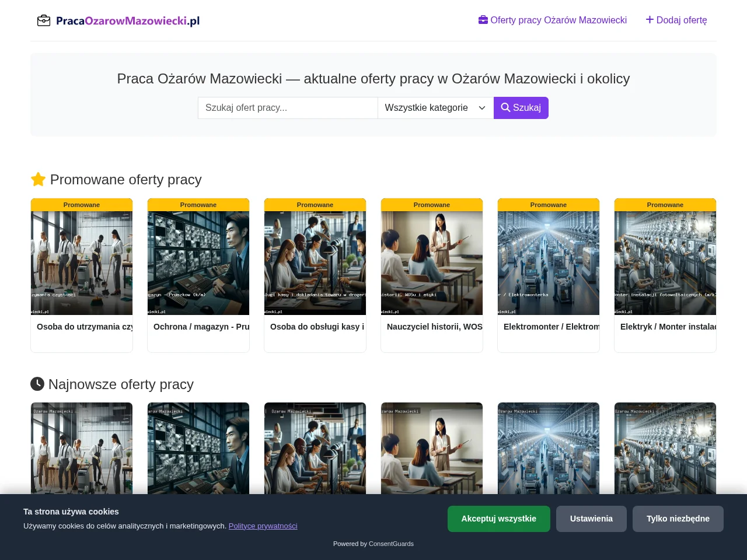Click the title Elektryk / Monter instalacji
This screenshot has width=747, height=560.
pos(668,327)
